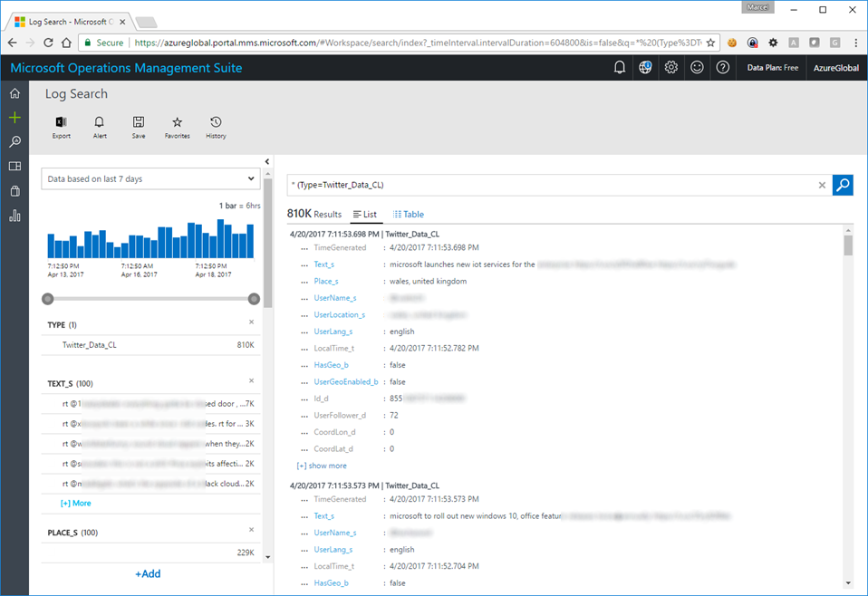Remove the TYPE facet with its X
The width and height of the screenshot is (868, 596).
click(251, 322)
